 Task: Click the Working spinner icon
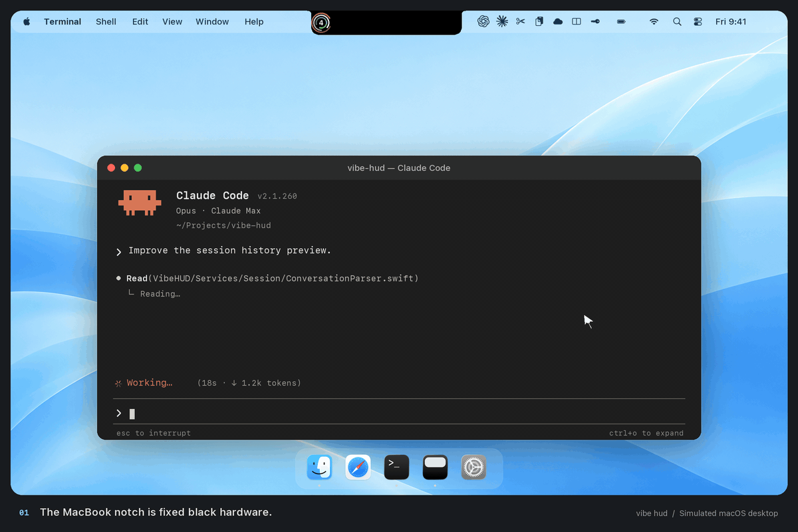[x=118, y=383]
